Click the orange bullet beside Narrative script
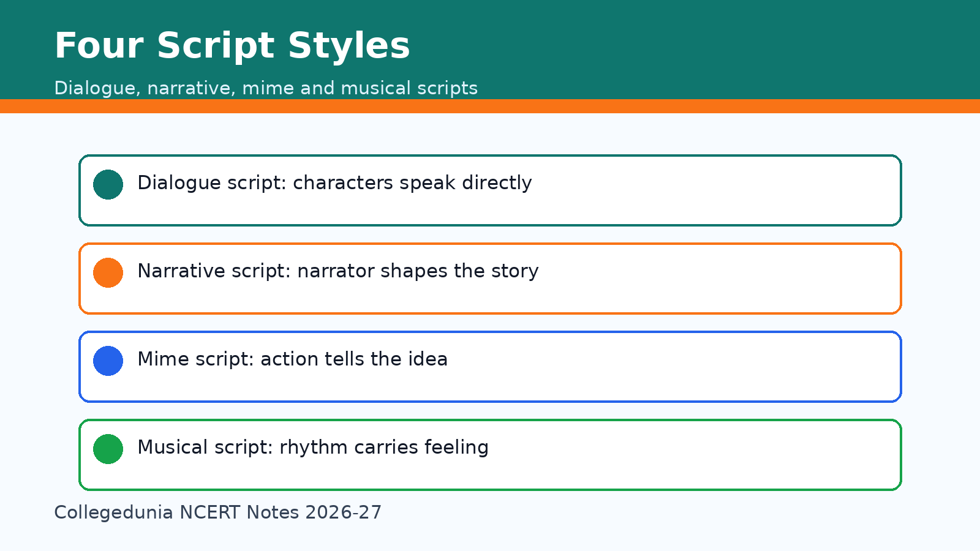This screenshot has width=980, height=551. coord(108,272)
